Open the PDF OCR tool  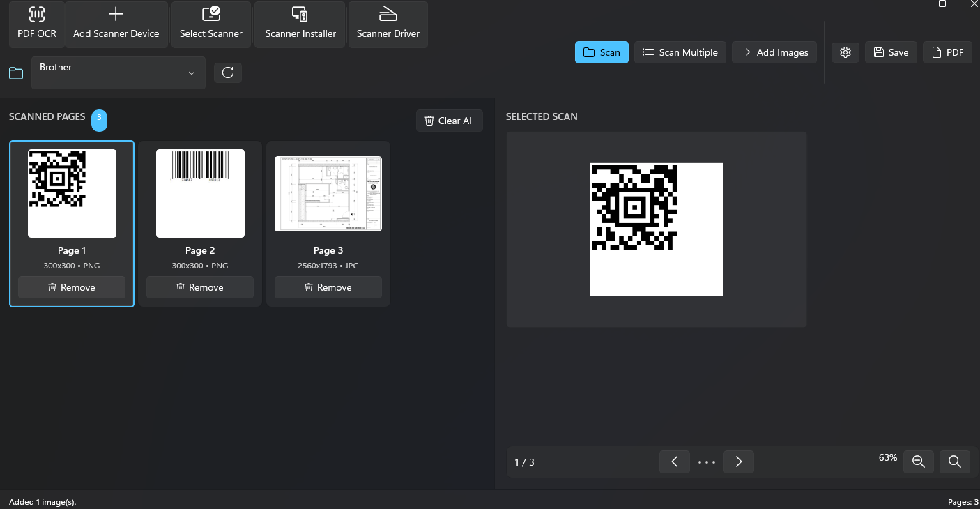[x=36, y=24]
